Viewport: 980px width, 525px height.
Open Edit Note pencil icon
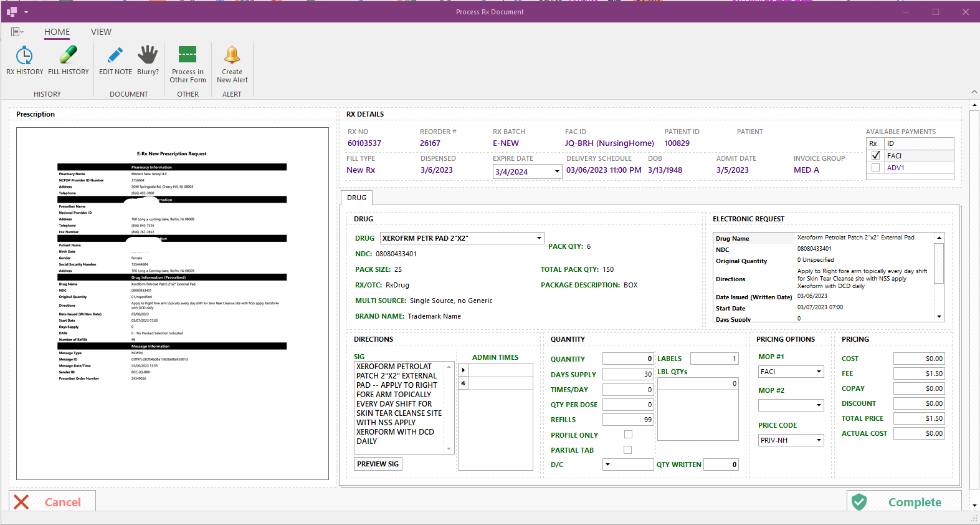115,56
